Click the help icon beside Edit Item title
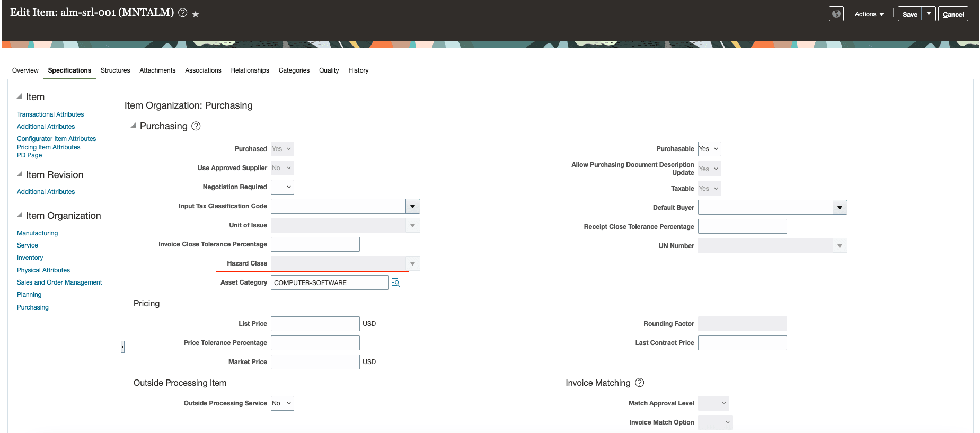The width and height of the screenshot is (980, 433). tap(183, 13)
